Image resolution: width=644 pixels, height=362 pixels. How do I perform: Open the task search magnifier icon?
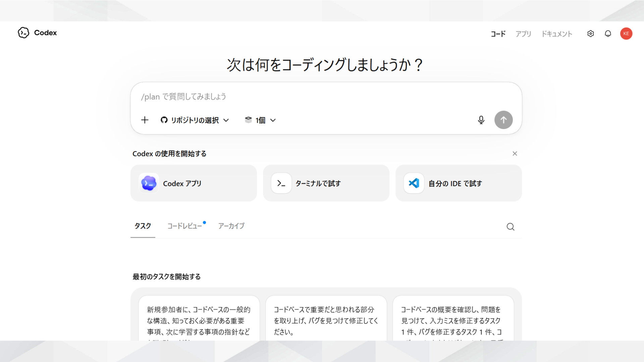[x=511, y=227]
